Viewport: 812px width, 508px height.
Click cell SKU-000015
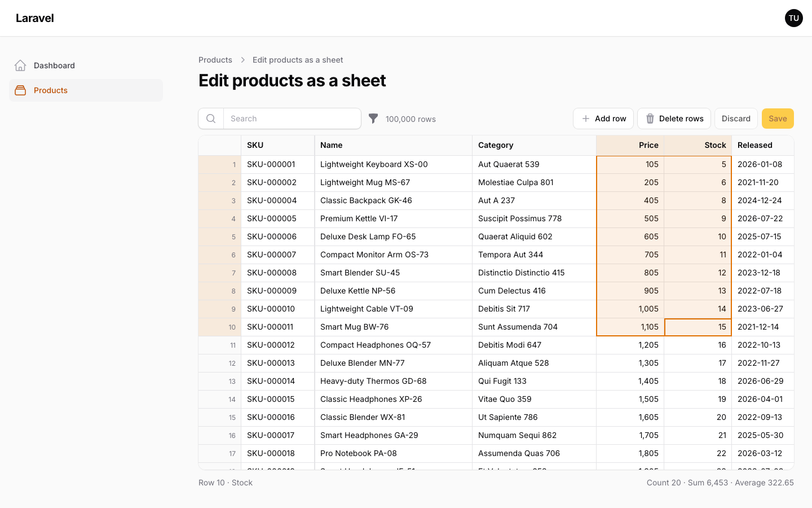coord(278,400)
